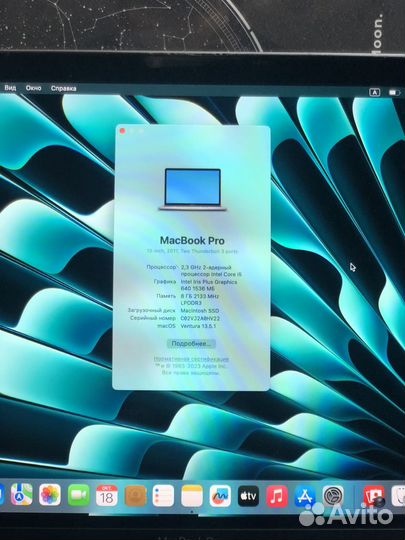Open the Notes app icon
The height and width of the screenshot is (540, 405).
click(x=192, y=496)
